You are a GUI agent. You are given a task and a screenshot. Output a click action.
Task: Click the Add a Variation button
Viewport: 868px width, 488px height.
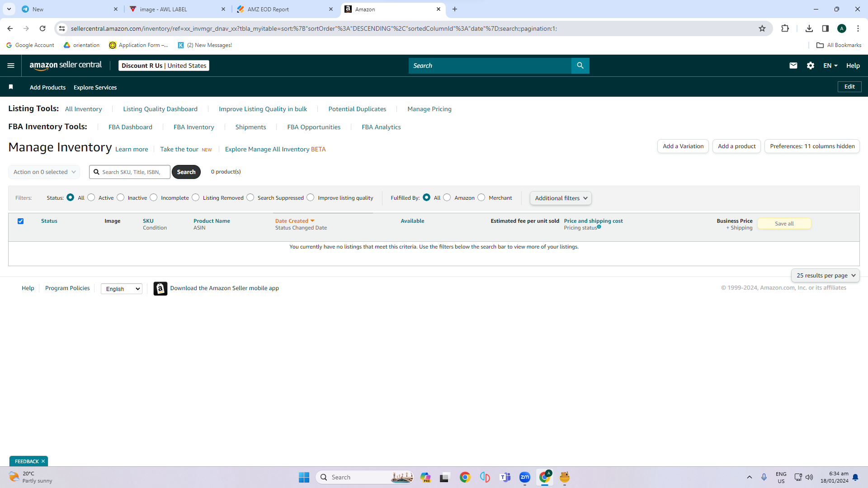click(683, 146)
